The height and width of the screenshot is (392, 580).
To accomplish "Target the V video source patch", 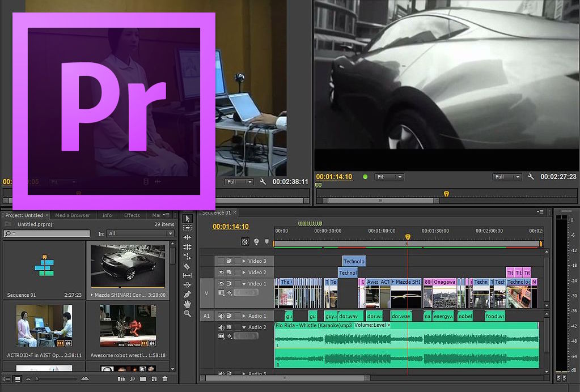I will click(x=206, y=293).
